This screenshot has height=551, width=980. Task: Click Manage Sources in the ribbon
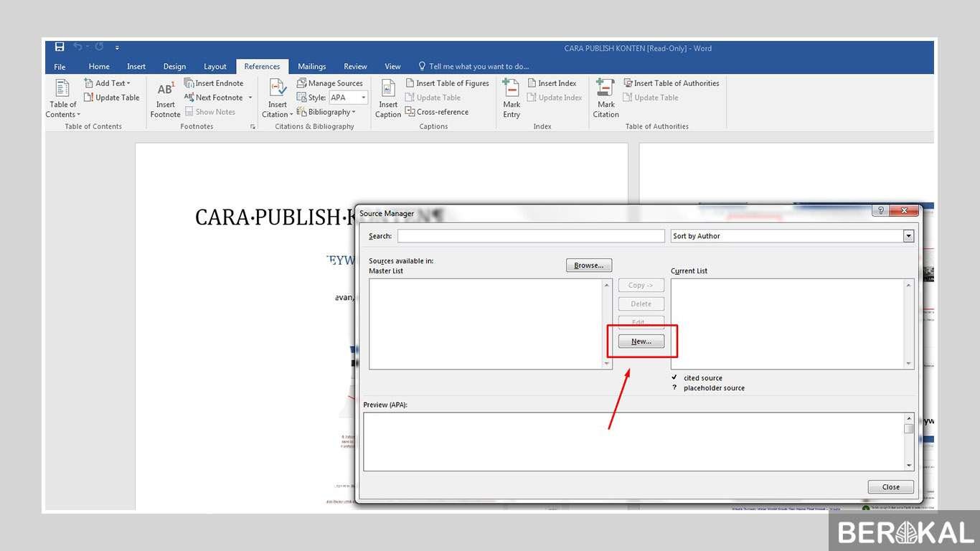330,83
